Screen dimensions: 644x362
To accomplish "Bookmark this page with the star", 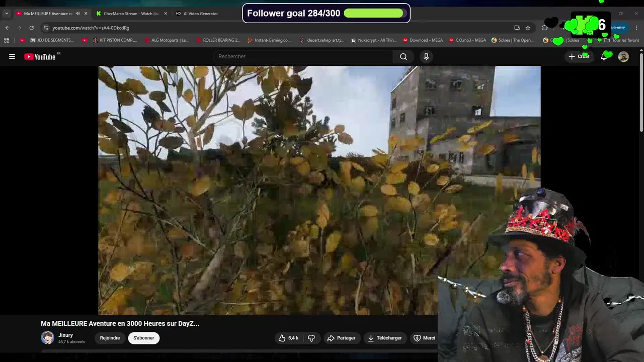I will (x=528, y=28).
